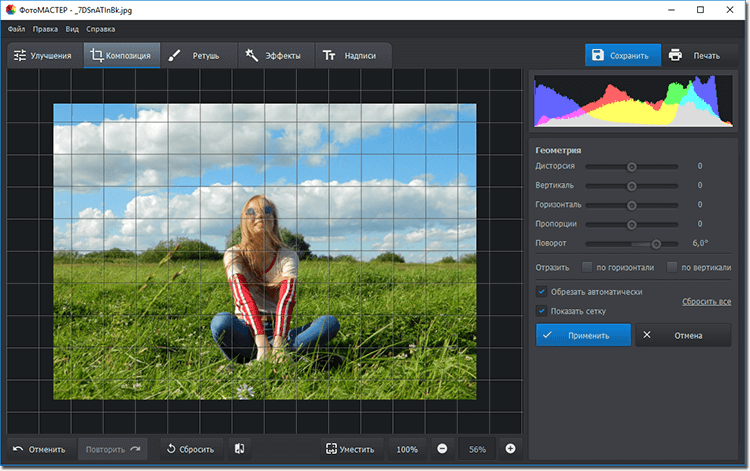750x471 pixels.
Task: Minimize the ФотоМАСТЕР window
Action: click(x=672, y=10)
